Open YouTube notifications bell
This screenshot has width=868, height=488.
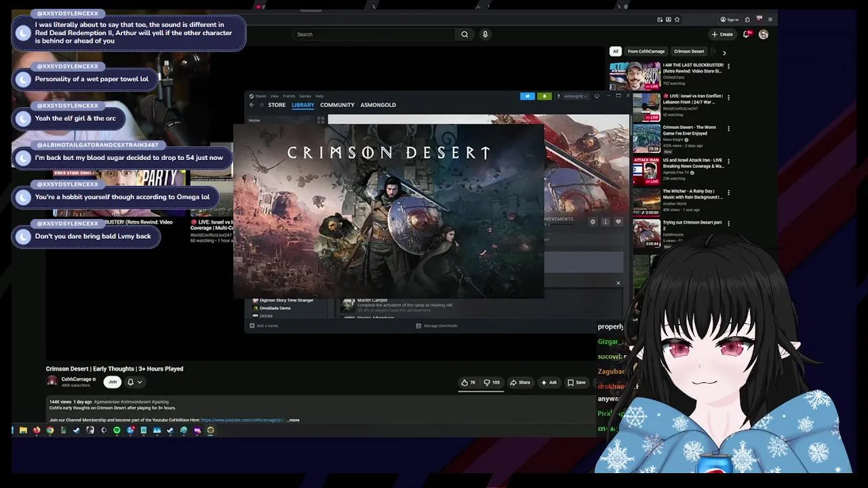pyautogui.click(x=747, y=34)
